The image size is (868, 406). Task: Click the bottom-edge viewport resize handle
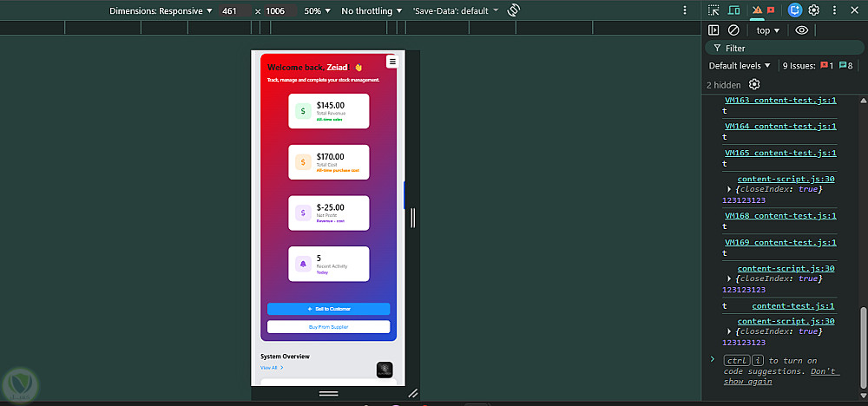[328, 394]
